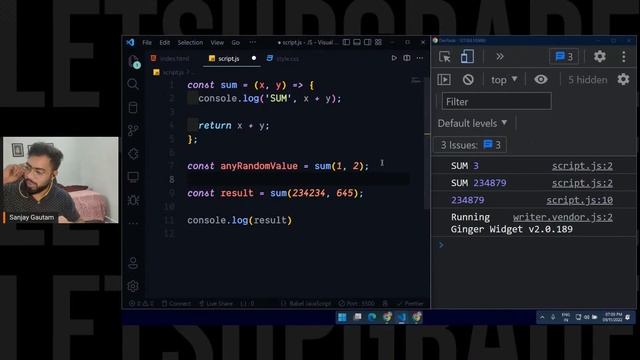Expand more DevTools tabs double chevron
This screenshot has width=640, height=360.
(500, 57)
